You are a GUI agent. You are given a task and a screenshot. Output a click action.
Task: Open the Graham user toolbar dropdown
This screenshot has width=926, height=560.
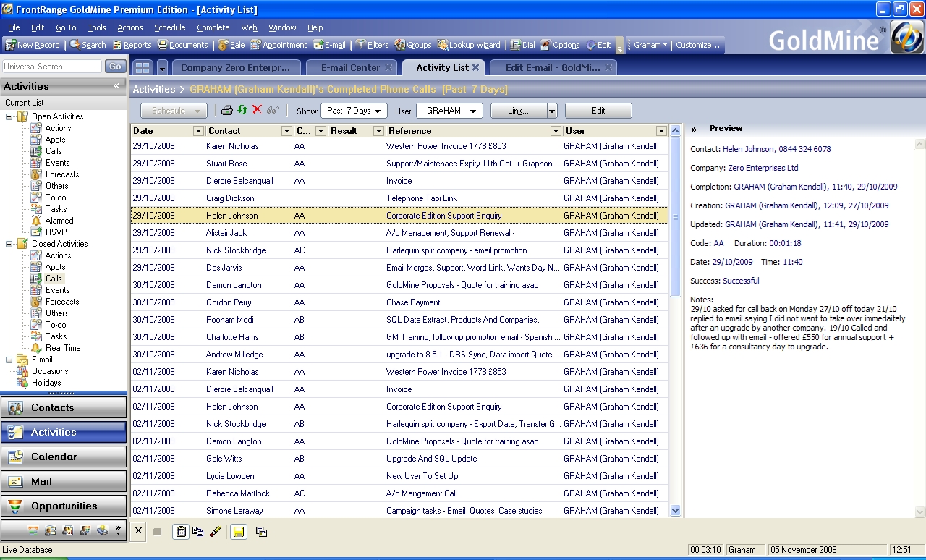click(650, 45)
